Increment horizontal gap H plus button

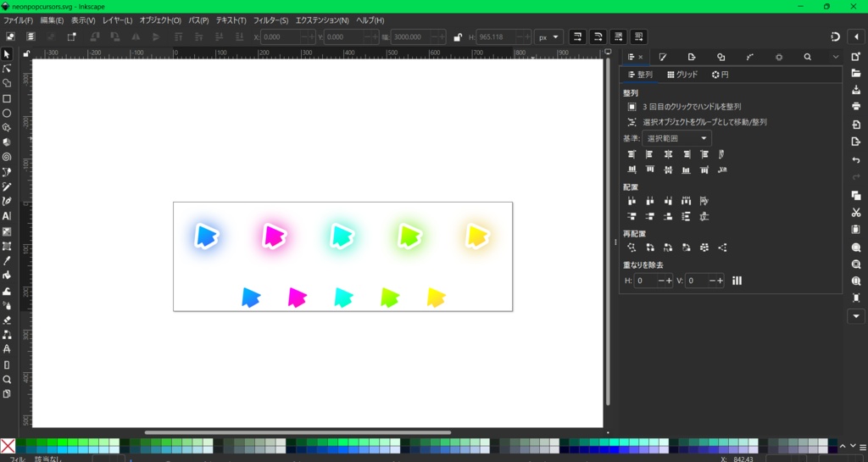click(669, 281)
